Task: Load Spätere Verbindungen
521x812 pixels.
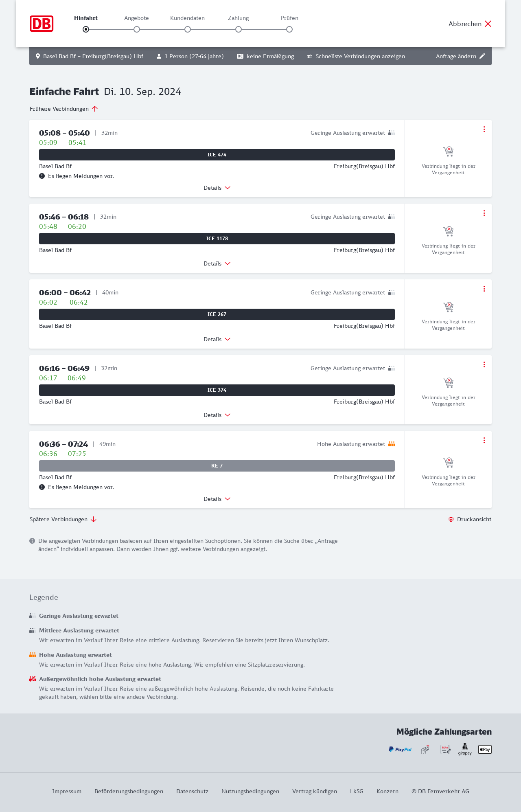Action: (63, 519)
